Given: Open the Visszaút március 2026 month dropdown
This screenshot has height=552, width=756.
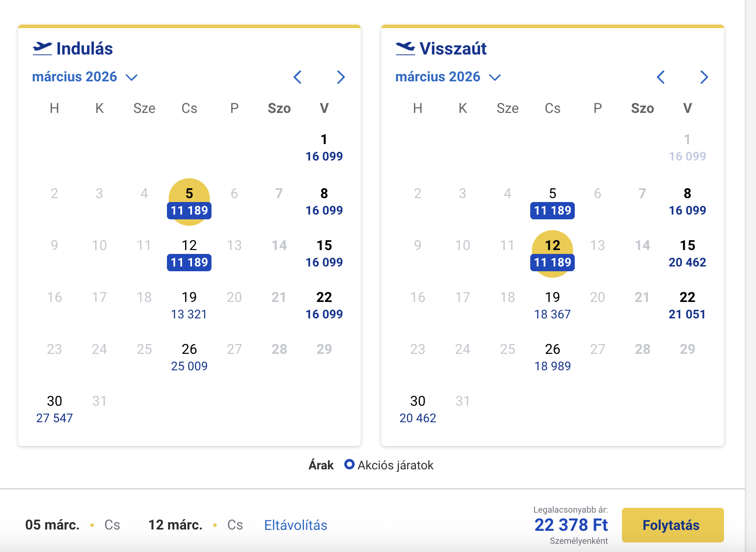Looking at the screenshot, I should (448, 77).
